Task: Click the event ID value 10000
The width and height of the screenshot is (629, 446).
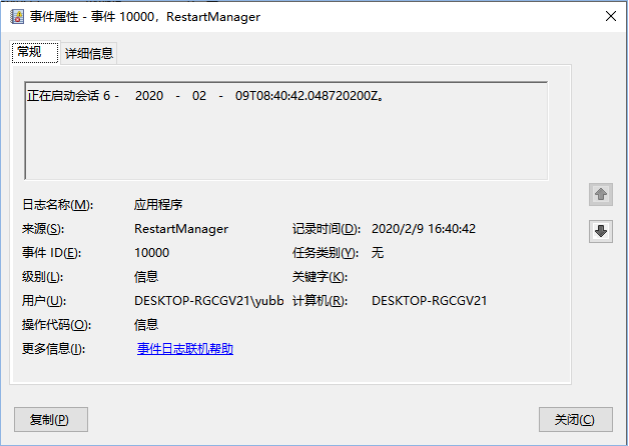Action: [152, 253]
